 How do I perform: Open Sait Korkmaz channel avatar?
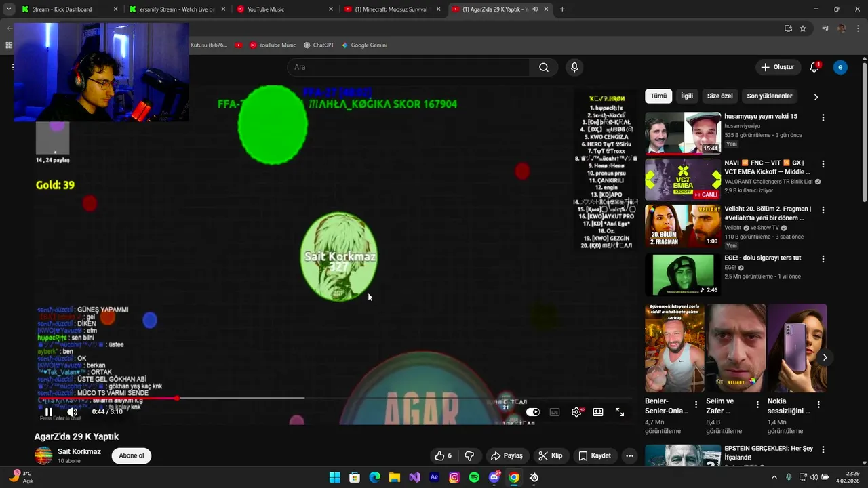coord(43,455)
